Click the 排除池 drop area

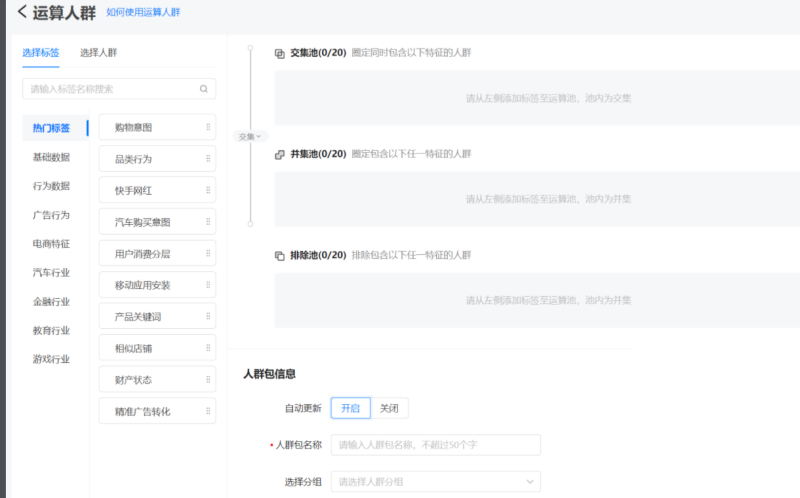coord(537,300)
